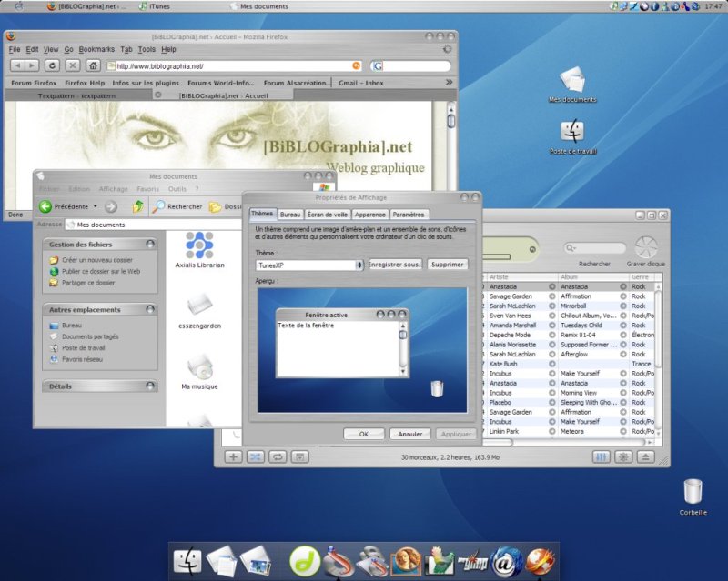Go forward in Firefox
Viewport: 728px width, 581px height.
32,65
